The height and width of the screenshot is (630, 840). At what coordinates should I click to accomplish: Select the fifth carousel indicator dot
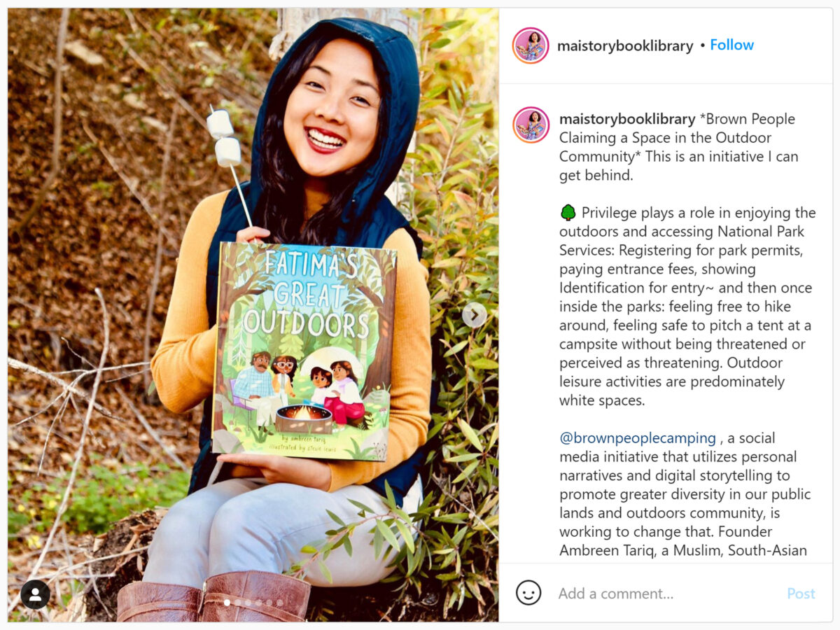click(269, 603)
